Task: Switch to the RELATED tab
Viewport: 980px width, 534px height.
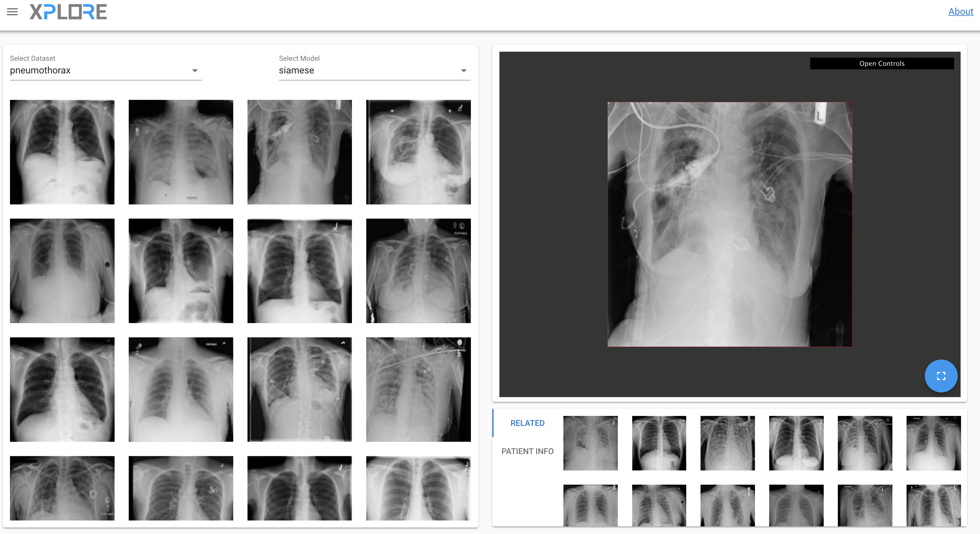Action: [527, 423]
